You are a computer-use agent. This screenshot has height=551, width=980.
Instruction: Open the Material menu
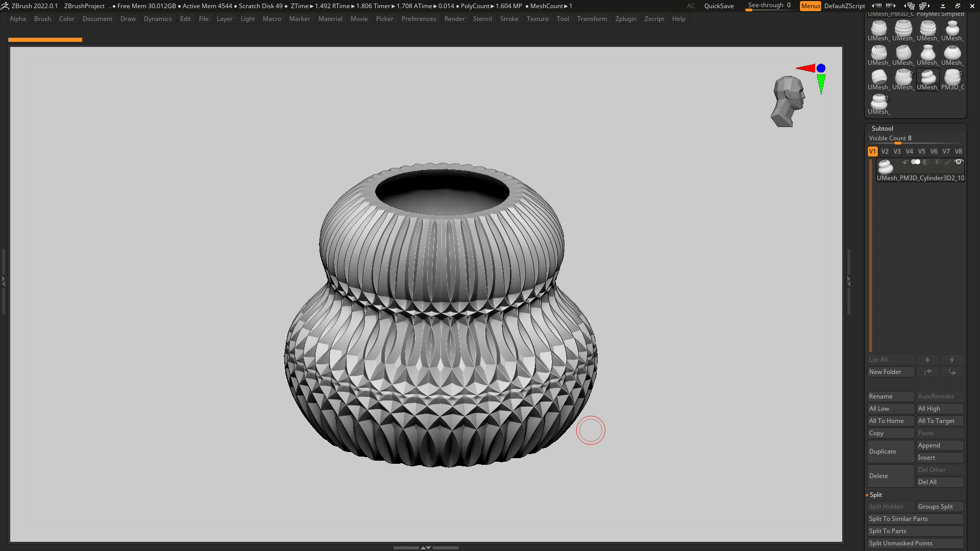[330, 19]
